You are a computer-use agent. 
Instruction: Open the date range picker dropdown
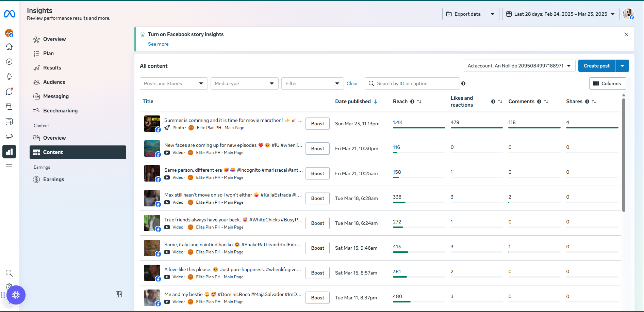[560, 14]
